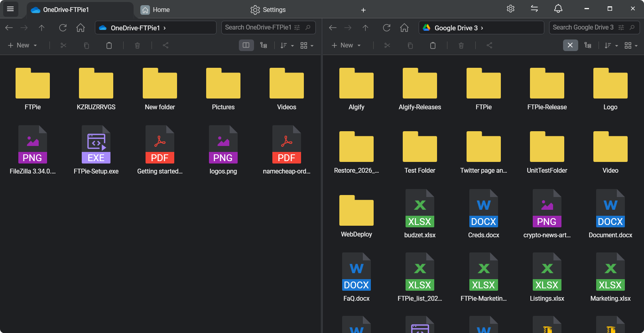This screenshot has height=333, width=644.
Task: Open the hamburger main menu
Action: tap(10, 9)
